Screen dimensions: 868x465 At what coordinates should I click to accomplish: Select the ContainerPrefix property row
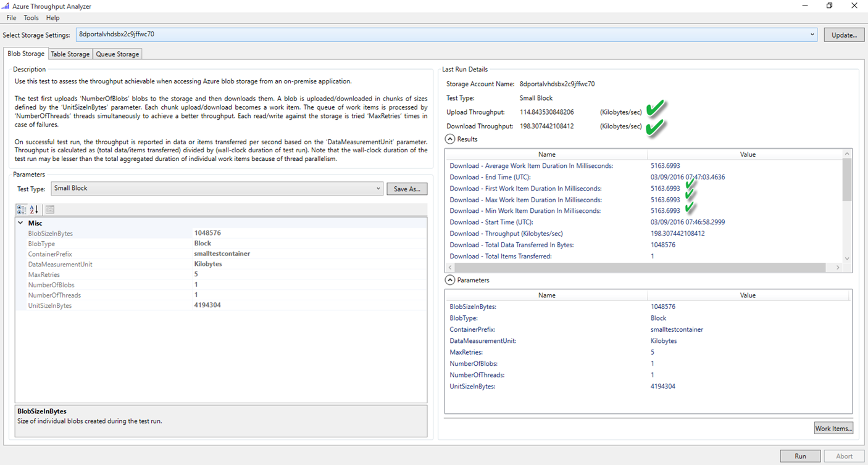point(221,254)
